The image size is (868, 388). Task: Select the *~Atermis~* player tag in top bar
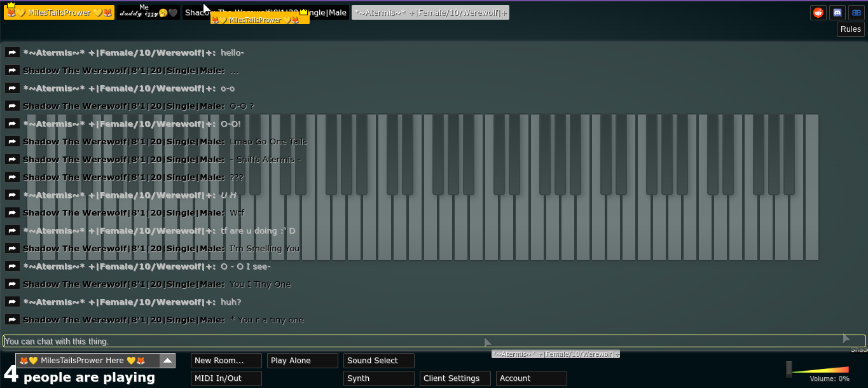[x=431, y=13]
